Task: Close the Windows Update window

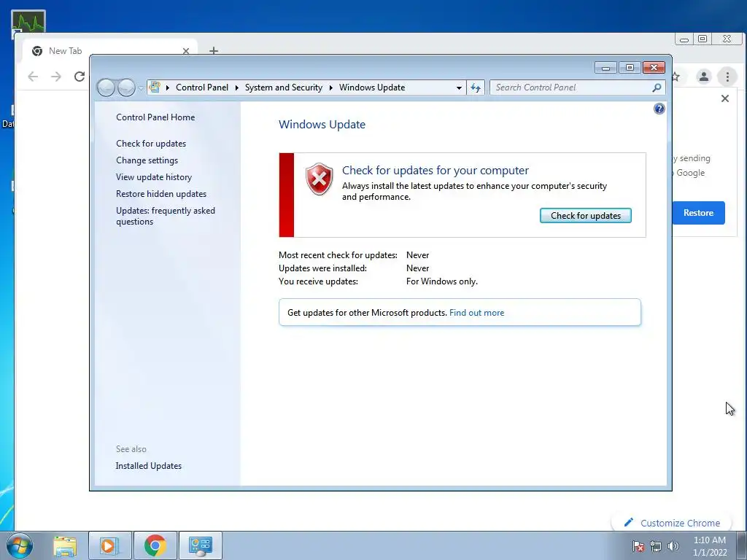Action: pyautogui.click(x=654, y=68)
